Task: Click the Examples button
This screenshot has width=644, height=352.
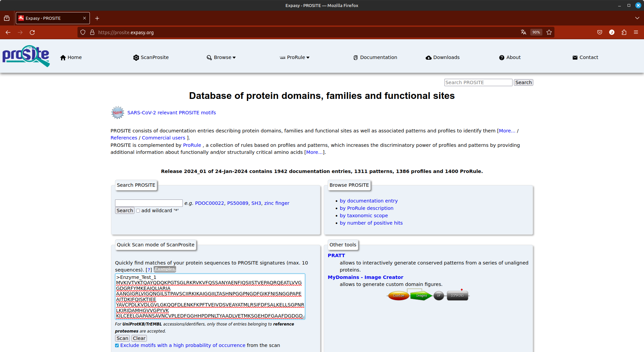Action: [x=165, y=269]
